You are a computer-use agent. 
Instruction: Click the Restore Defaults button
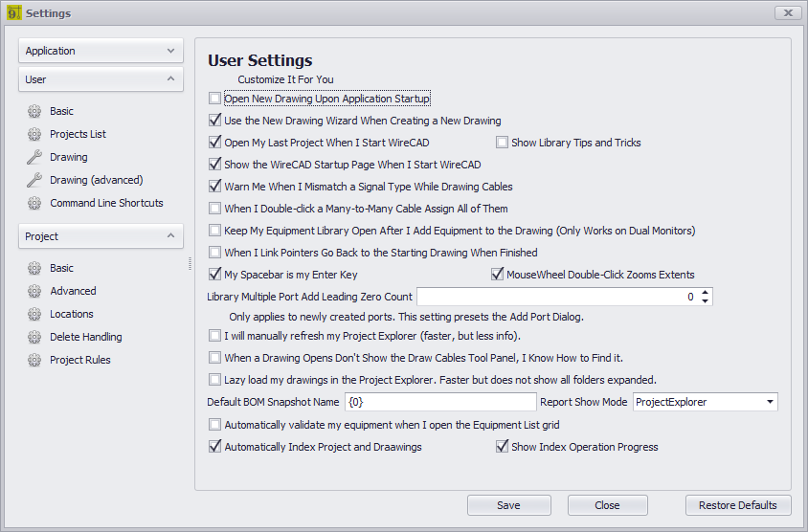pos(738,505)
